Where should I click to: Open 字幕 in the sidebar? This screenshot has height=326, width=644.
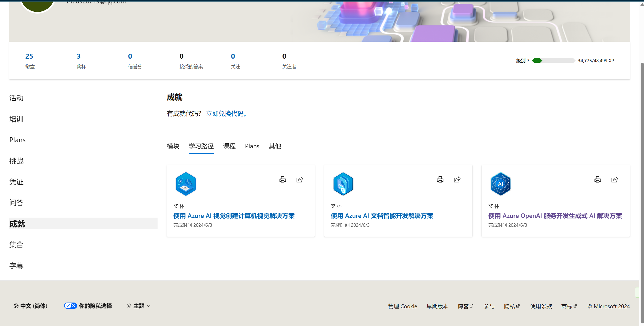(x=16, y=266)
